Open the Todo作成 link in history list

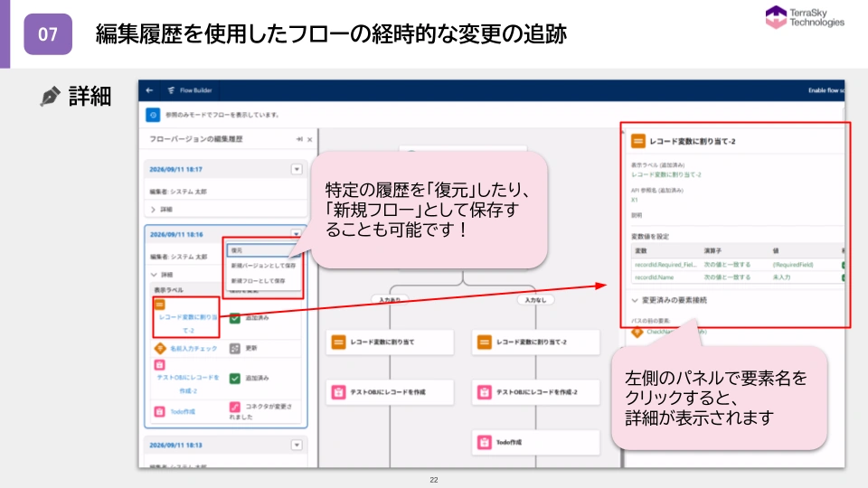click(182, 412)
